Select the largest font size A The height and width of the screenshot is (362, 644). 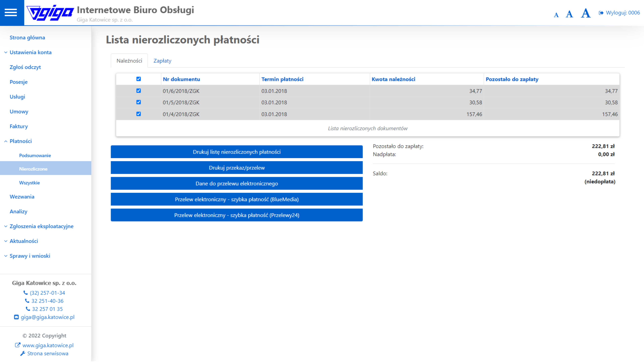tap(586, 13)
